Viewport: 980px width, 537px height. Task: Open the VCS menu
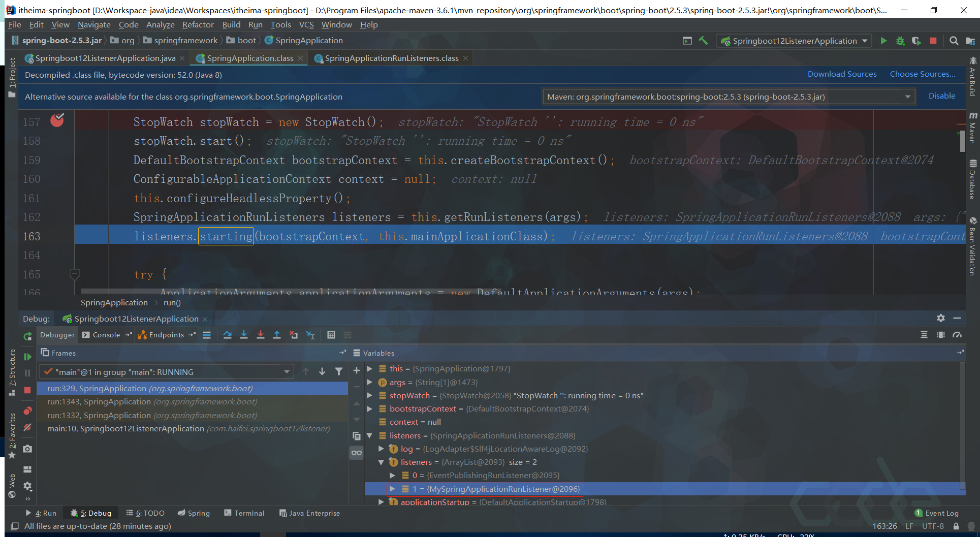click(306, 25)
